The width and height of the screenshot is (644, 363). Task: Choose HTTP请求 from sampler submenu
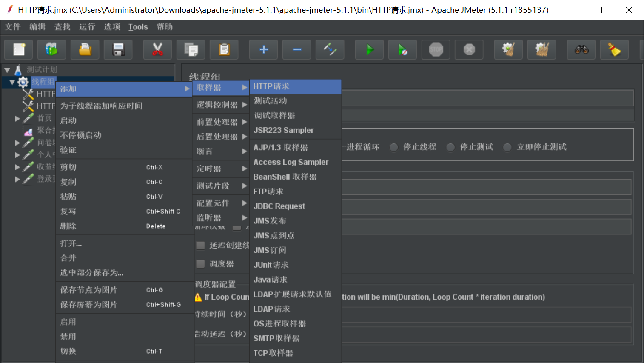[x=296, y=86]
